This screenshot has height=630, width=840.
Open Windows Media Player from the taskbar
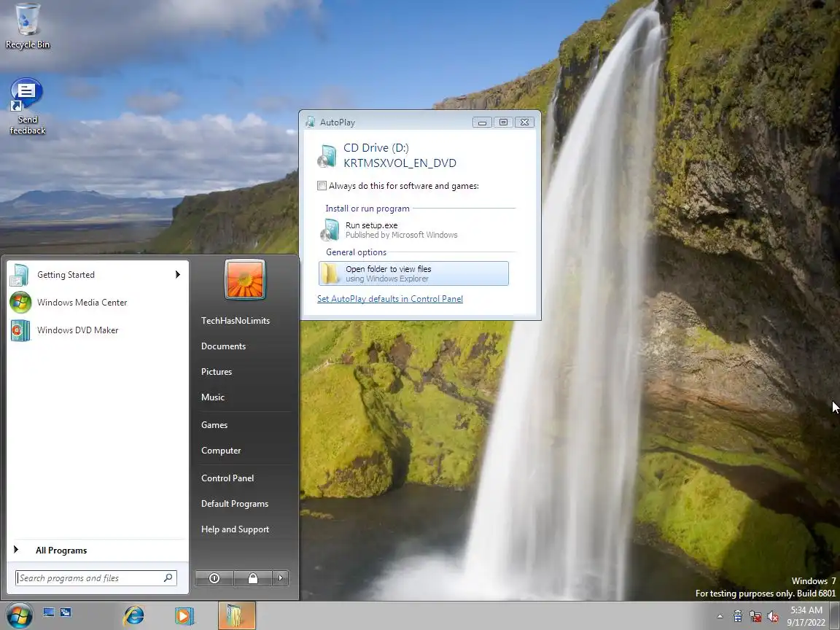[x=184, y=615]
